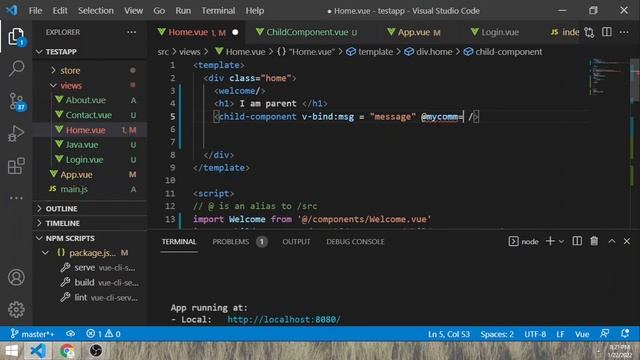Close the terminal panel

tap(627, 241)
